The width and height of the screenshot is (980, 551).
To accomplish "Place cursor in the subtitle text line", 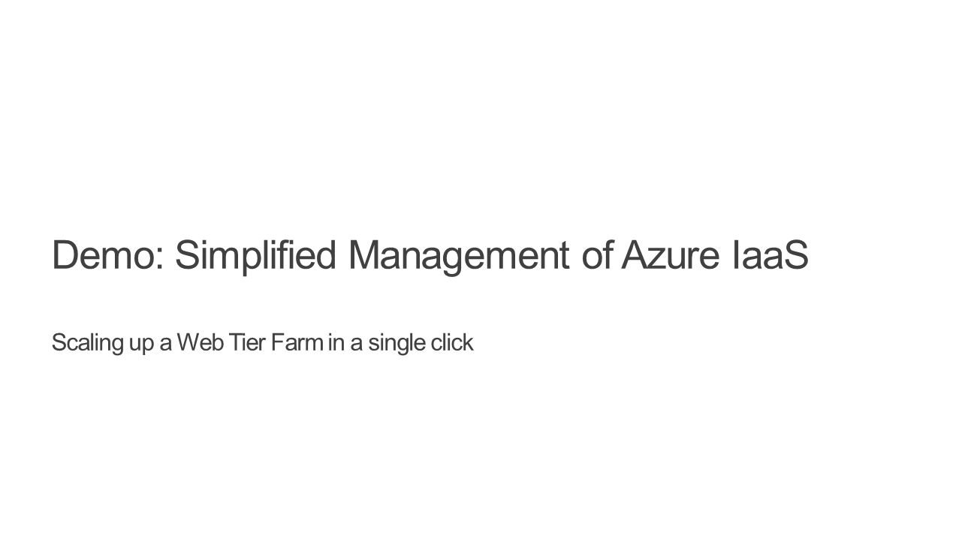I will [263, 344].
